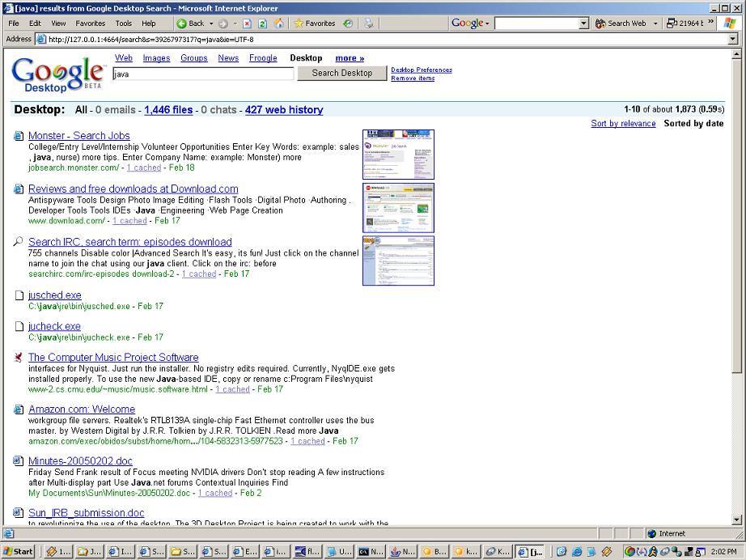The image size is (746, 560).
Task: Filter results by 1,446 files
Action: (168, 110)
